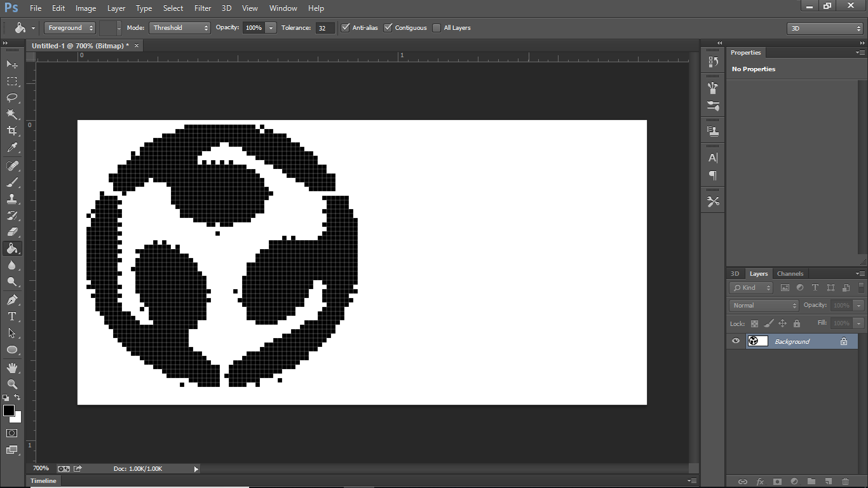868x488 pixels.
Task: Switch to the 3D panel tab
Action: (x=735, y=274)
